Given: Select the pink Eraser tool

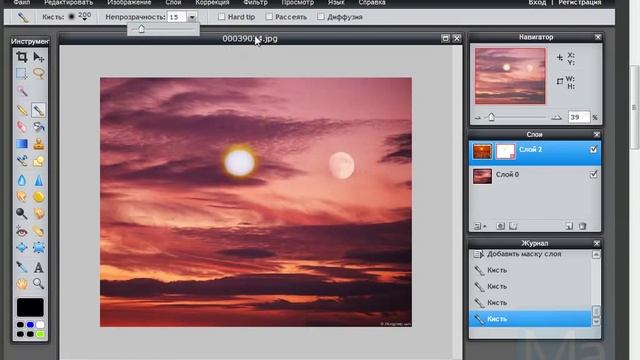Looking at the screenshot, I should coord(22,127).
